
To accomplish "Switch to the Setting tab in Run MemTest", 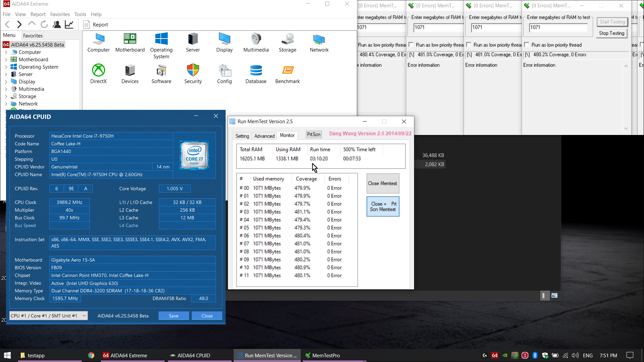I will (x=242, y=136).
